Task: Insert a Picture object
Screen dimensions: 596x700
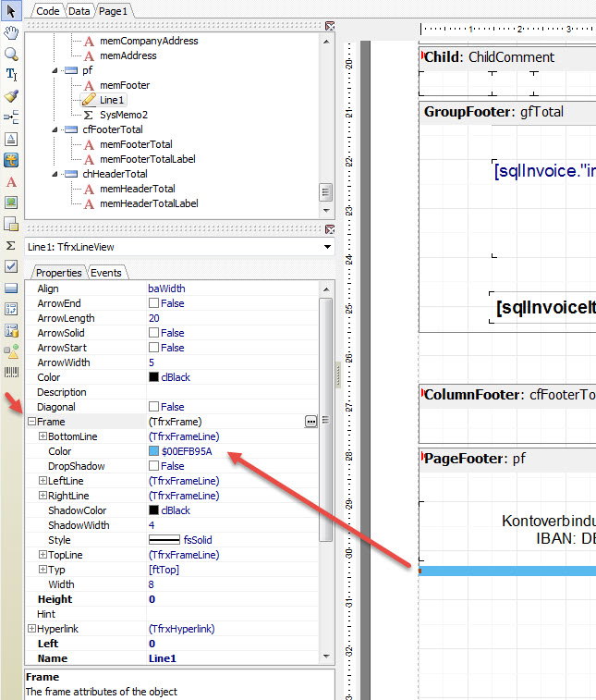Action: [x=11, y=203]
